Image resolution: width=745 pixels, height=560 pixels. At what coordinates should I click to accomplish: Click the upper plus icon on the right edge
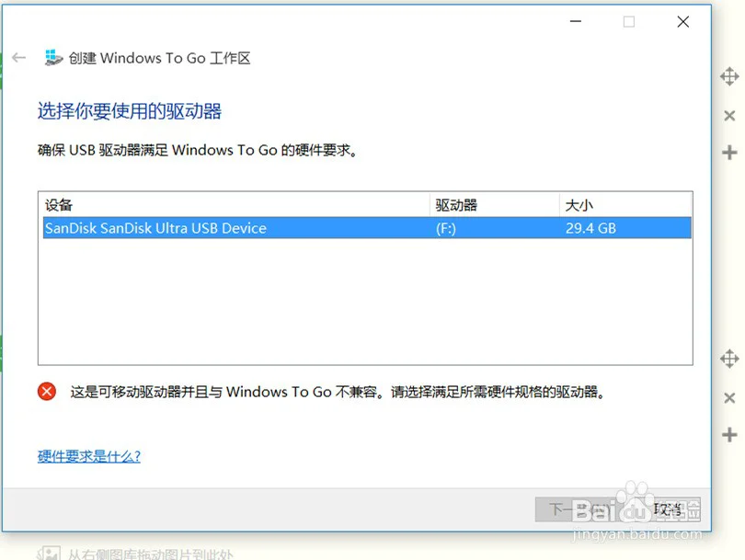pyautogui.click(x=729, y=153)
